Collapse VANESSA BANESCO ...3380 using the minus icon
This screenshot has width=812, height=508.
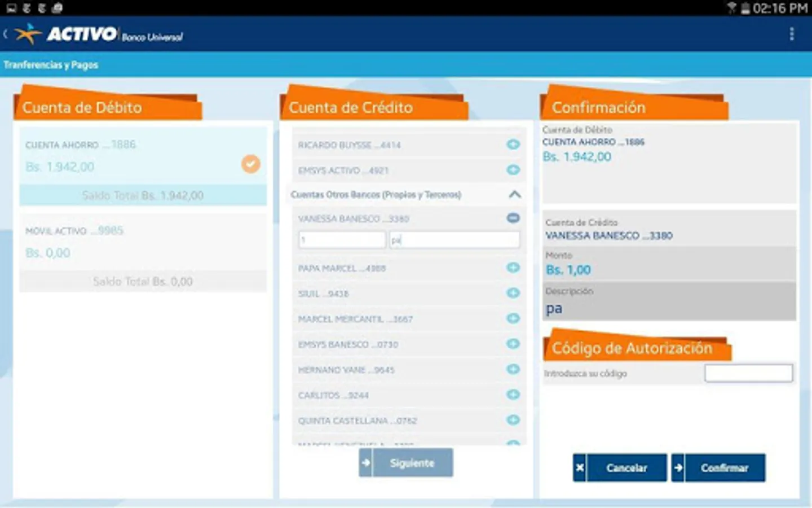point(513,218)
